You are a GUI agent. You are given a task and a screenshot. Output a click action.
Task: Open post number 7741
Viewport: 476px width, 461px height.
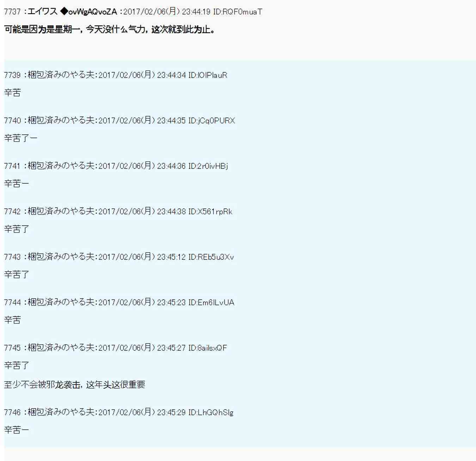point(12,166)
